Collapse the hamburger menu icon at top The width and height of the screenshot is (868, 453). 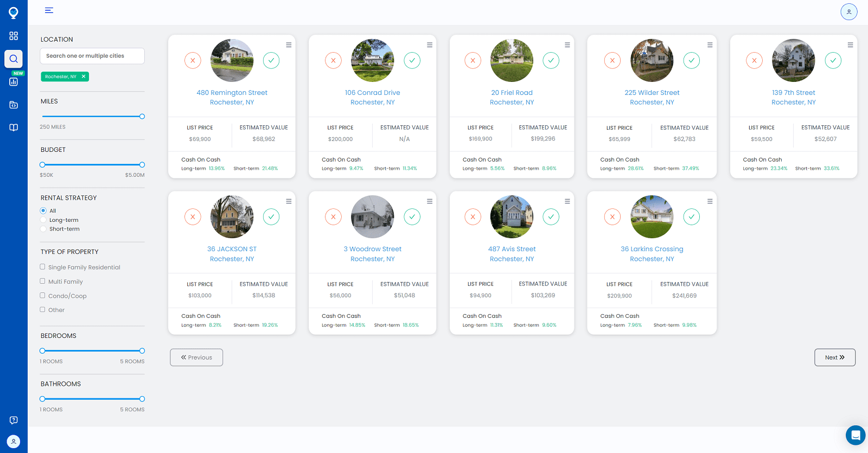[49, 10]
